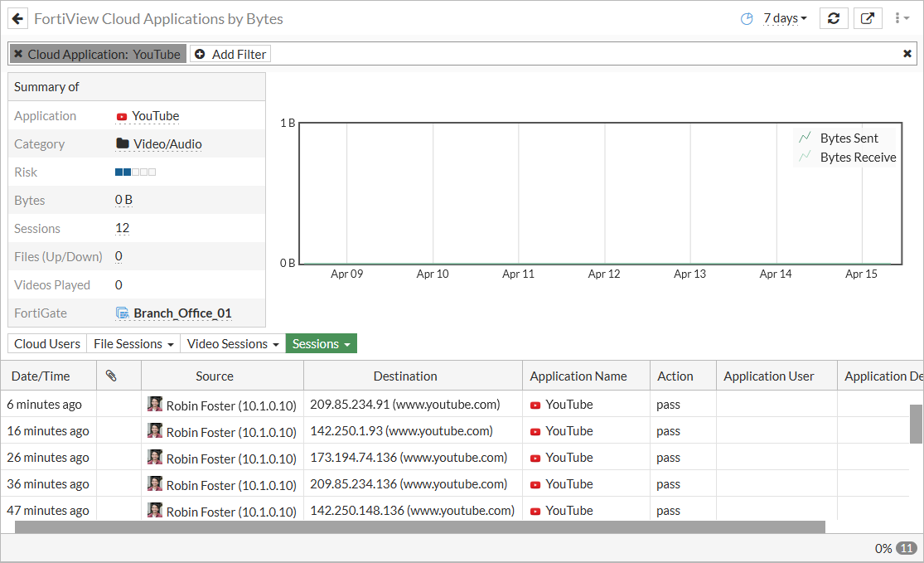The image size is (924, 563).
Task: Click the Add Filter button
Action: pyautogui.click(x=230, y=54)
